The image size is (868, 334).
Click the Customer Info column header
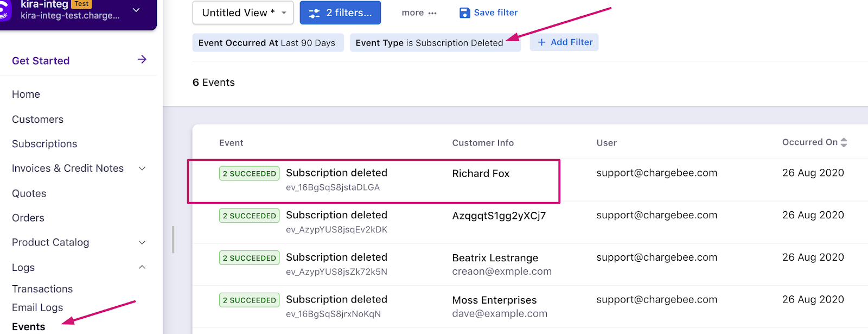tap(483, 143)
